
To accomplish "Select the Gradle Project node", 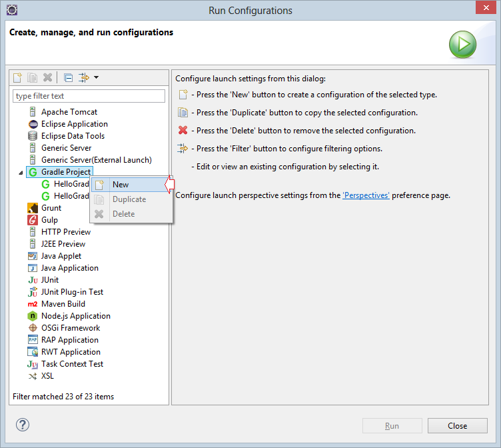I will (66, 172).
